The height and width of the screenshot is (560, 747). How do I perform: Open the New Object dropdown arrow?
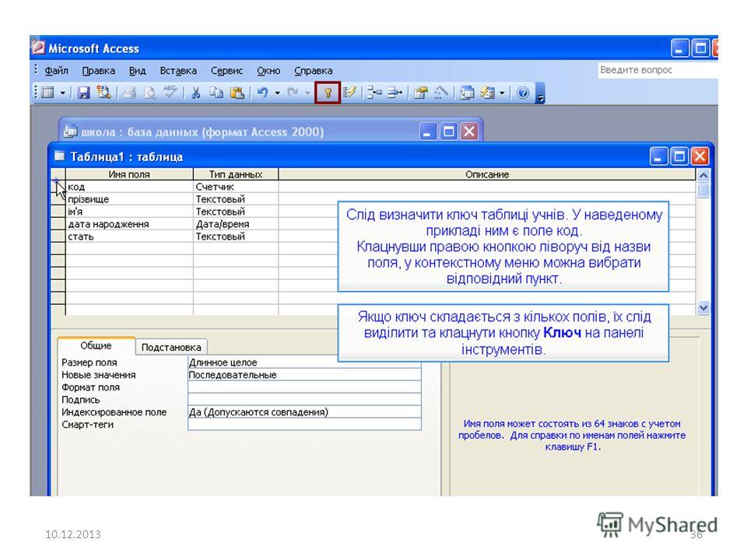pyautogui.click(x=502, y=93)
